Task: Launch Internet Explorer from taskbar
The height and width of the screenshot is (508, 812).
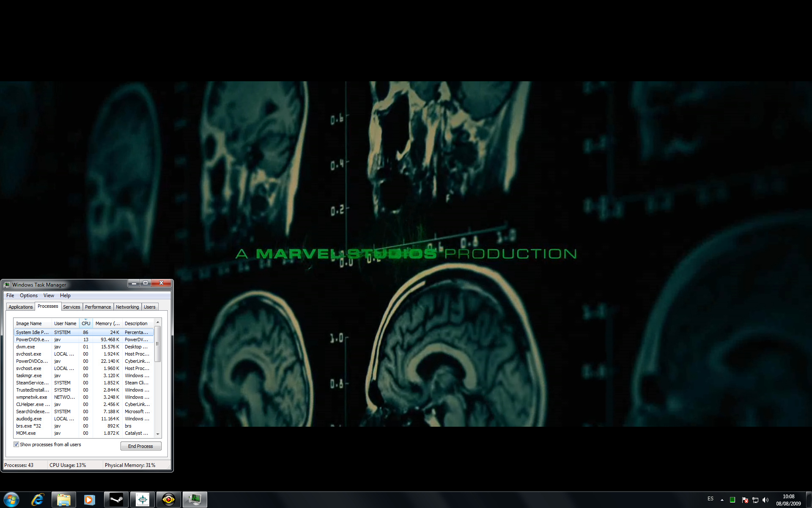Action: (x=38, y=500)
